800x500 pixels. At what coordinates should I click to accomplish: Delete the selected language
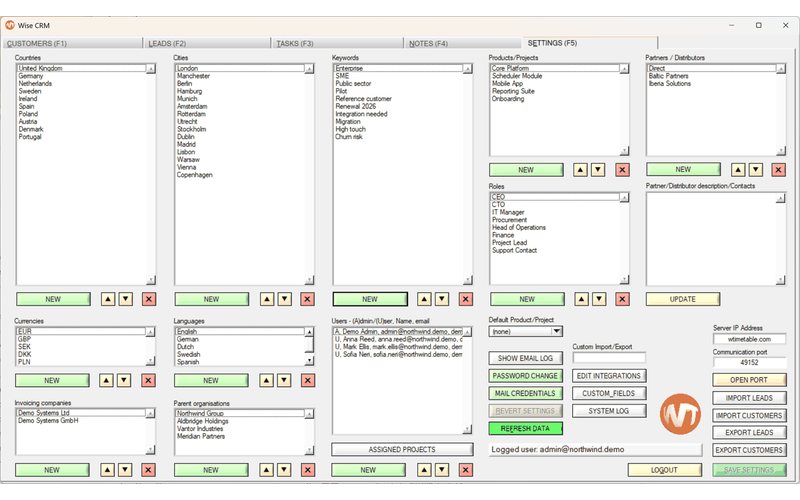pos(308,380)
